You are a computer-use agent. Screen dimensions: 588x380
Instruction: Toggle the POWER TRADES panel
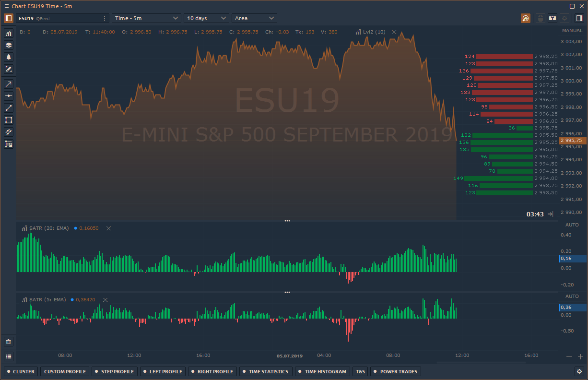click(396, 371)
